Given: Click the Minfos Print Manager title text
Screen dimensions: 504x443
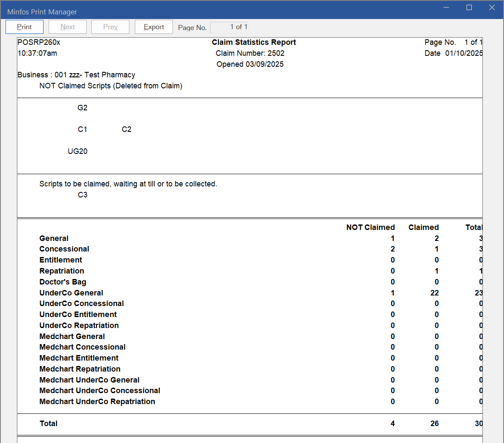Looking at the screenshot, I should [42, 12].
